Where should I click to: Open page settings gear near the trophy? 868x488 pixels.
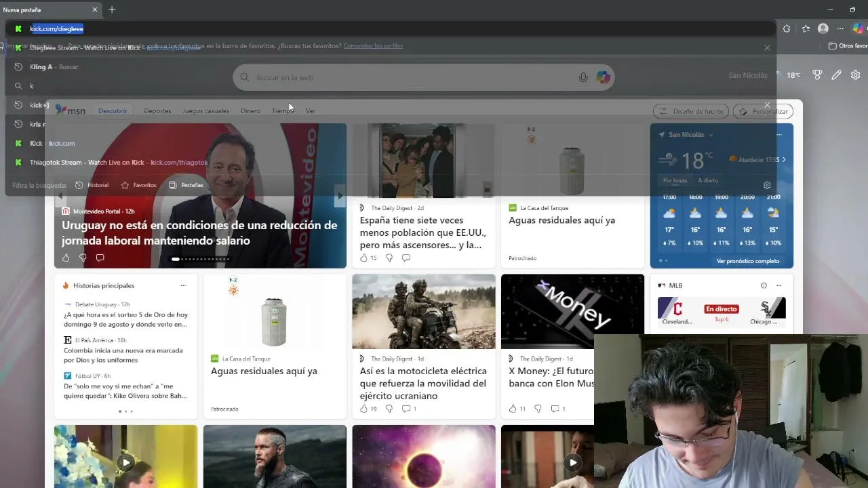[x=856, y=75]
